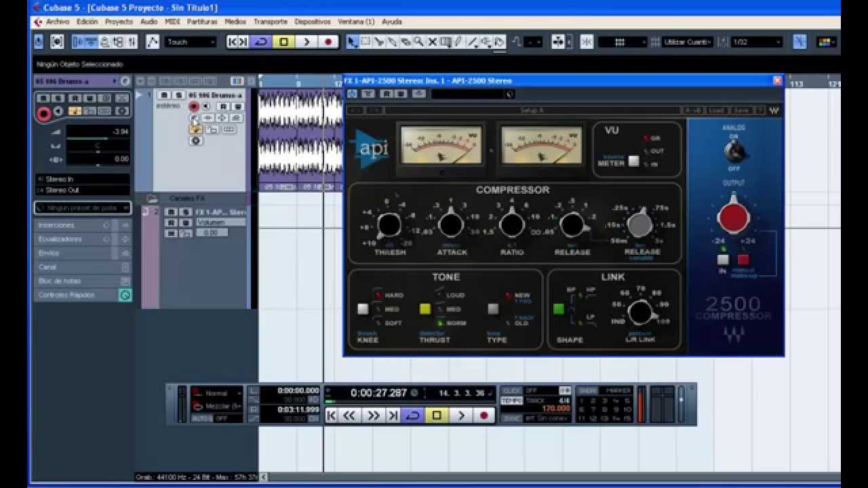Click the Thresh knob
The image size is (868, 488).
coord(389,224)
